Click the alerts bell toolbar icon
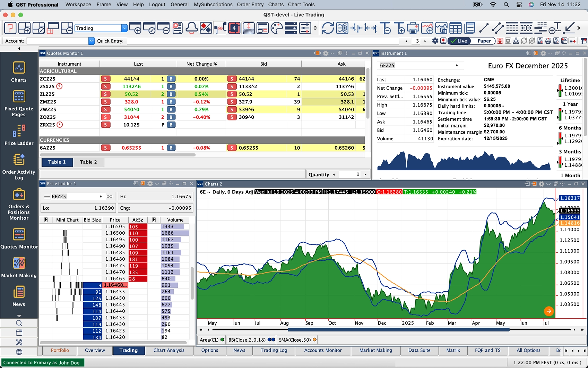The height and width of the screenshot is (368, 588). [192, 28]
